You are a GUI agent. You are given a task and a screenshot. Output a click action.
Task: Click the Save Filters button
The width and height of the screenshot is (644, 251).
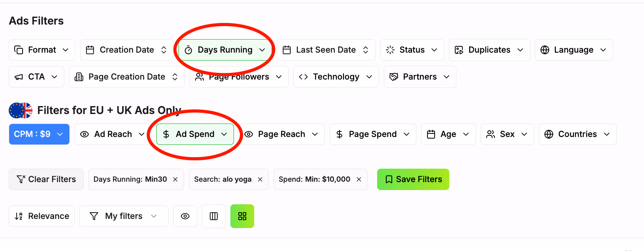[413, 179]
